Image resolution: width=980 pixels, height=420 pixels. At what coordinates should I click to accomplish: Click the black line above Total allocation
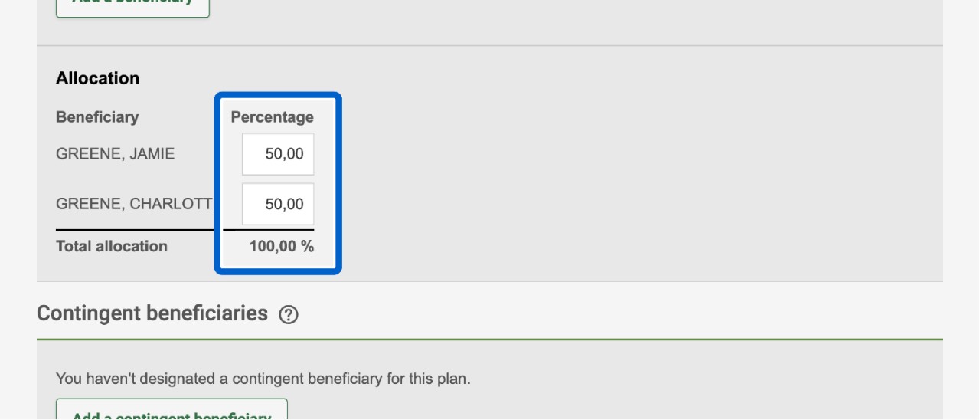pos(135,229)
